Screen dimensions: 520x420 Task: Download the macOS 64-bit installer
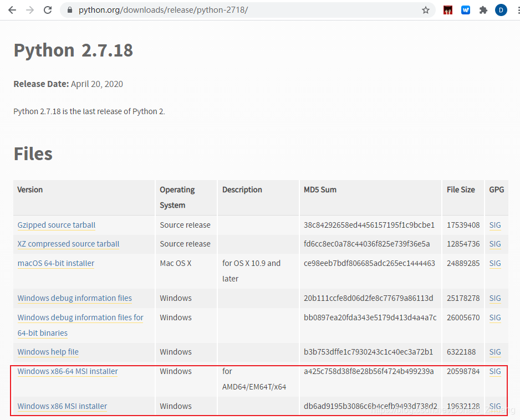coord(55,263)
